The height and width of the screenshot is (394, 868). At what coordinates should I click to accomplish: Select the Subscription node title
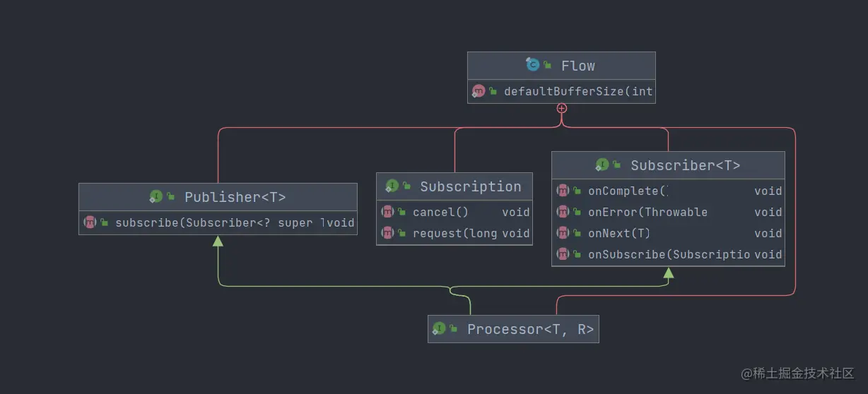pyautogui.click(x=471, y=186)
